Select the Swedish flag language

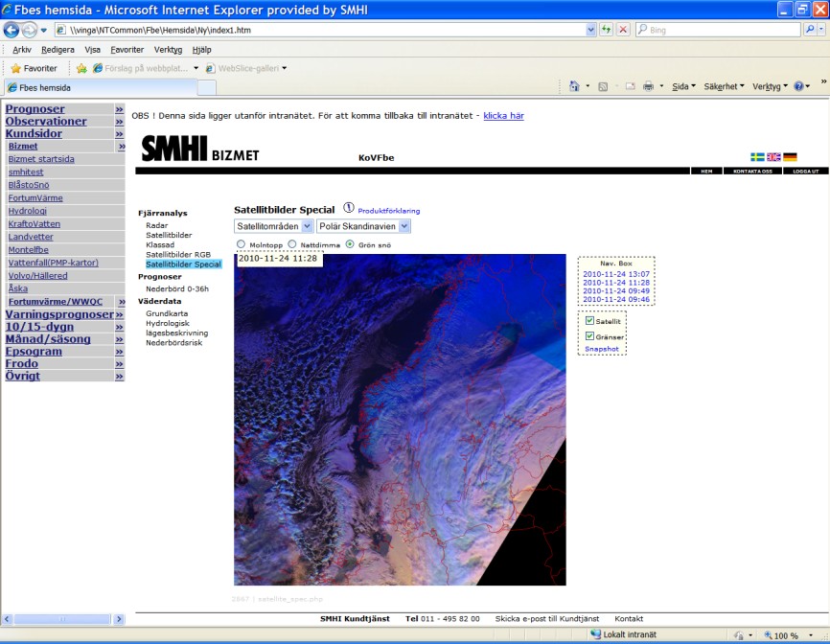coord(757,157)
